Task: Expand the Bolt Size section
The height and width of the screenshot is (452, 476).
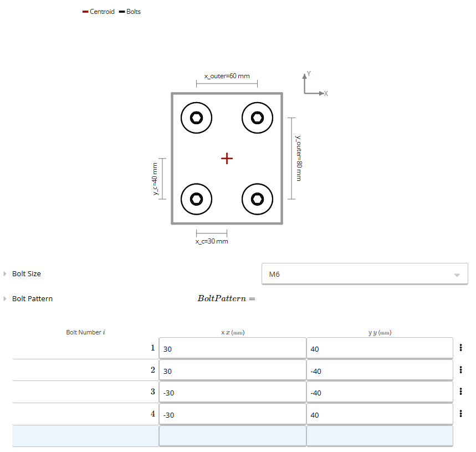Action: pyautogui.click(x=5, y=273)
